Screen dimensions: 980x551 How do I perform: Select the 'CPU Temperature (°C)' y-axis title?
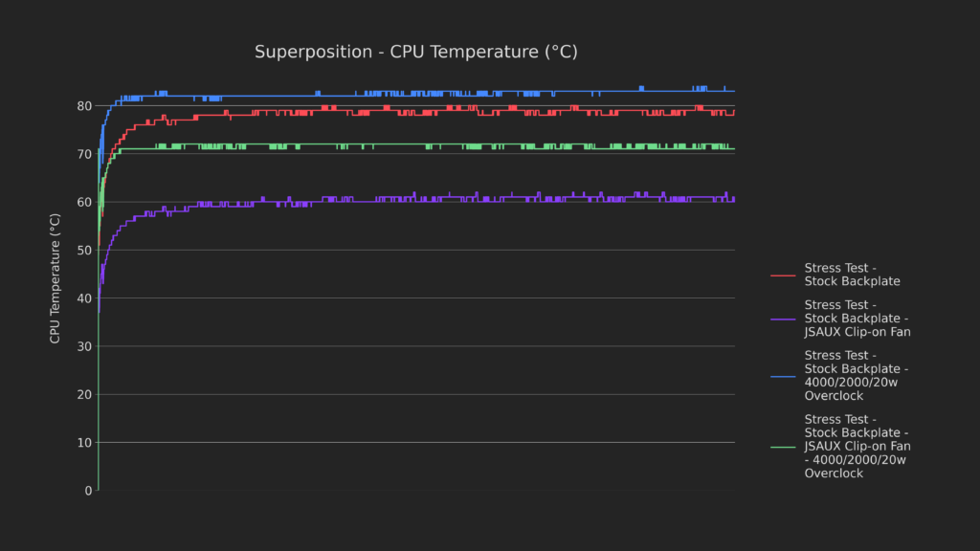[x=56, y=278]
